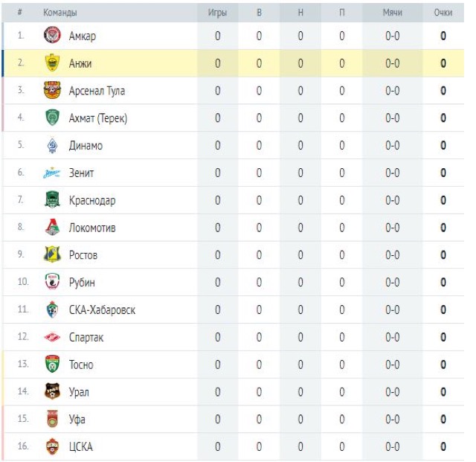Click the ЦСКА club logo
Image resolution: width=476 pixels, height=462 pixels.
pos(51,447)
